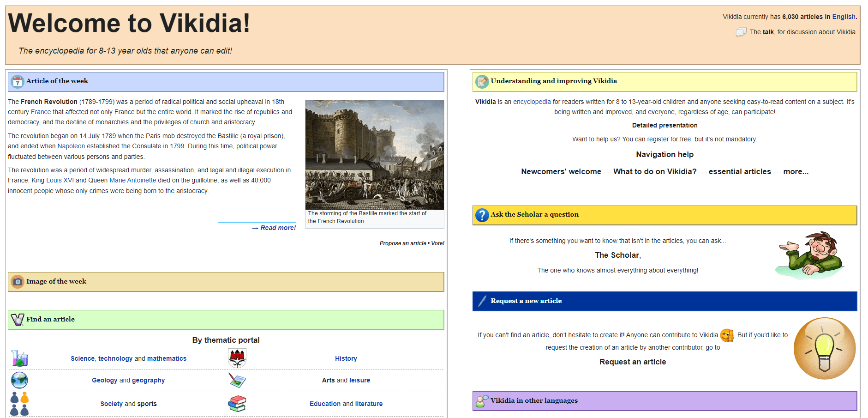Open Newcomers' welcome page
Image resolution: width=868 pixels, height=418 pixels.
click(x=561, y=171)
